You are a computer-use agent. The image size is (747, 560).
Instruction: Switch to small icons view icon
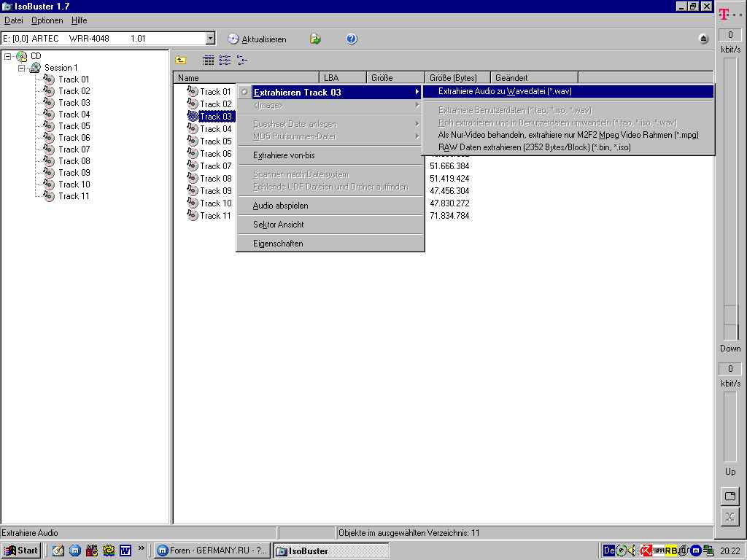pos(242,60)
